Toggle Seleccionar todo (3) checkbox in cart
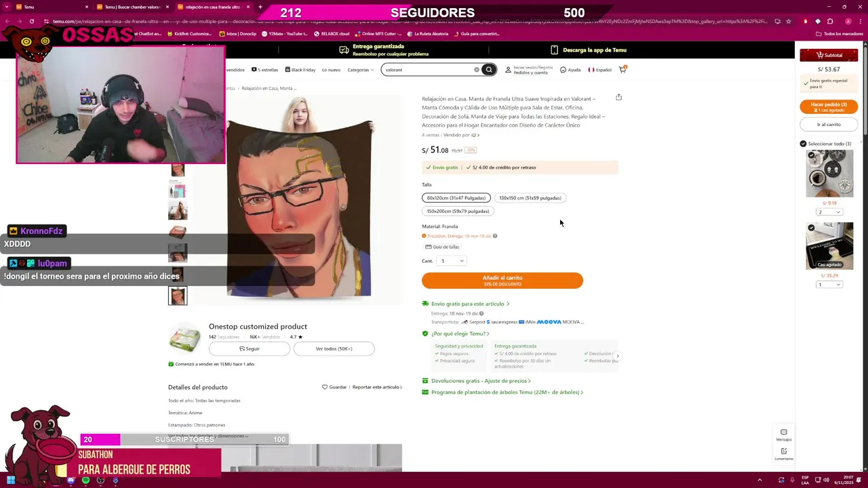868x488 pixels. tap(803, 144)
